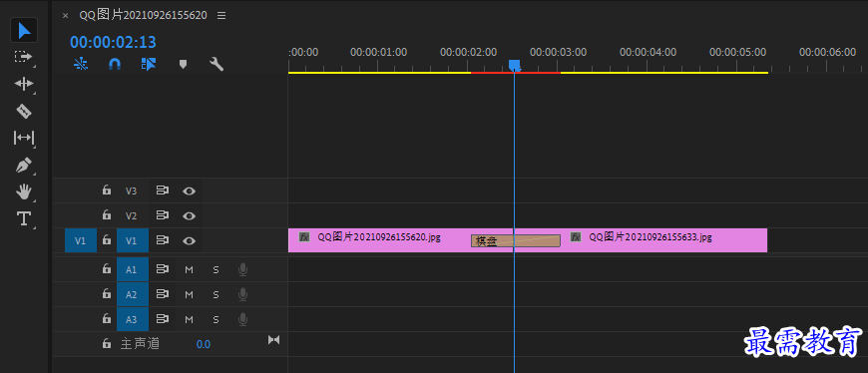This screenshot has width=868, height=373.
Task: Add a marker to the timeline
Action: (x=183, y=64)
